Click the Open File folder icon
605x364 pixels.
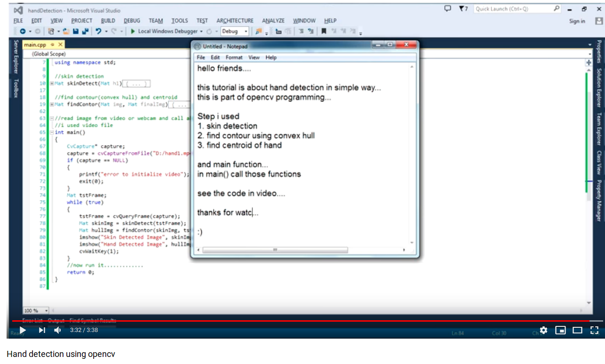(x=66, y=32)
